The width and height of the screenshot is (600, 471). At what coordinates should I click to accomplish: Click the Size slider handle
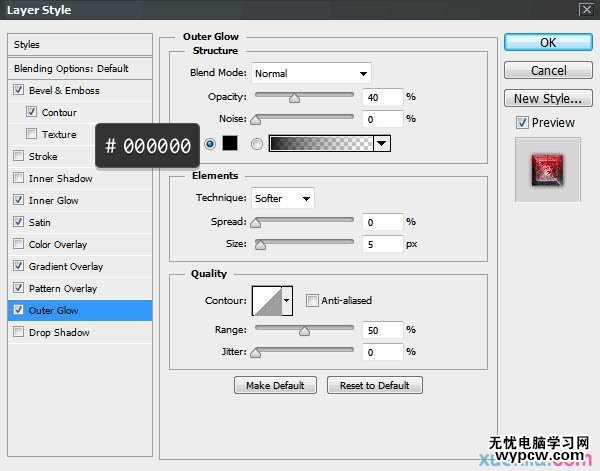260,245
